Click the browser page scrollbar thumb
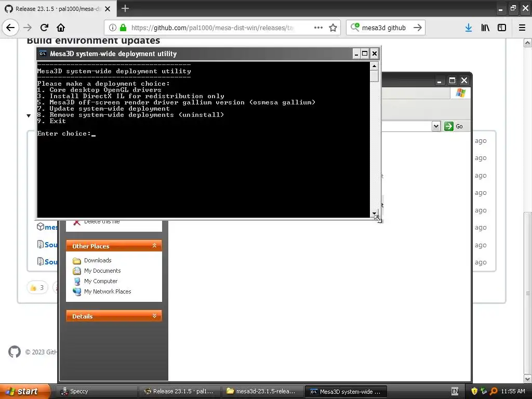The image size is (532, 399). (x=528, y=292)
